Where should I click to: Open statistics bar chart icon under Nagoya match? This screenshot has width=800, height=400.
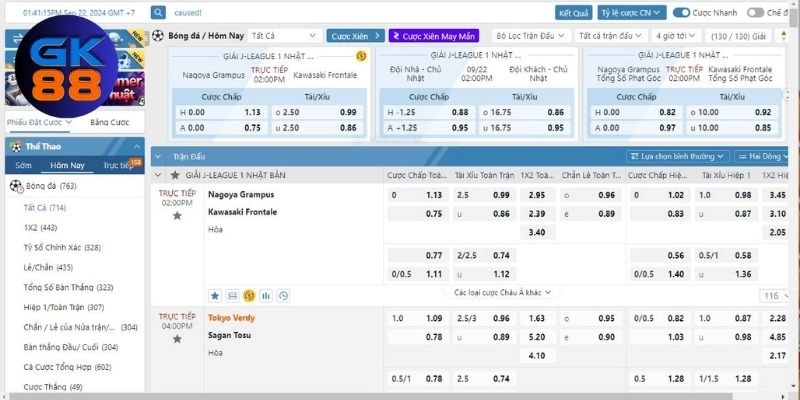pyautogui.click(x=266, y=295)
